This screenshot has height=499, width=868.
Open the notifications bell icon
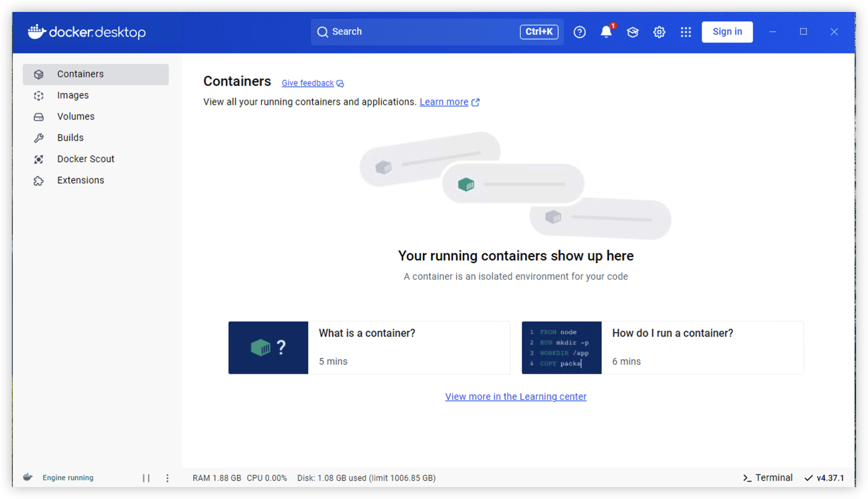(x=606, y=32)
